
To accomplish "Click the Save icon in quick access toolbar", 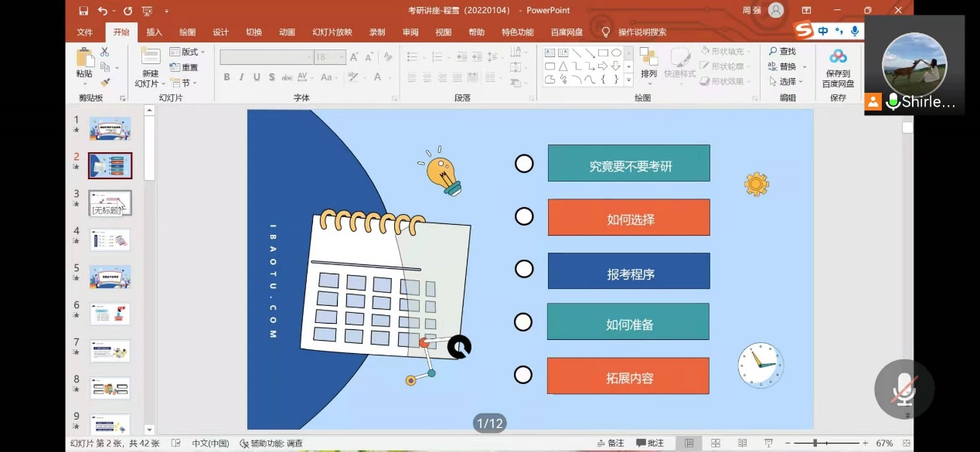I will click(x=83, y=11).
